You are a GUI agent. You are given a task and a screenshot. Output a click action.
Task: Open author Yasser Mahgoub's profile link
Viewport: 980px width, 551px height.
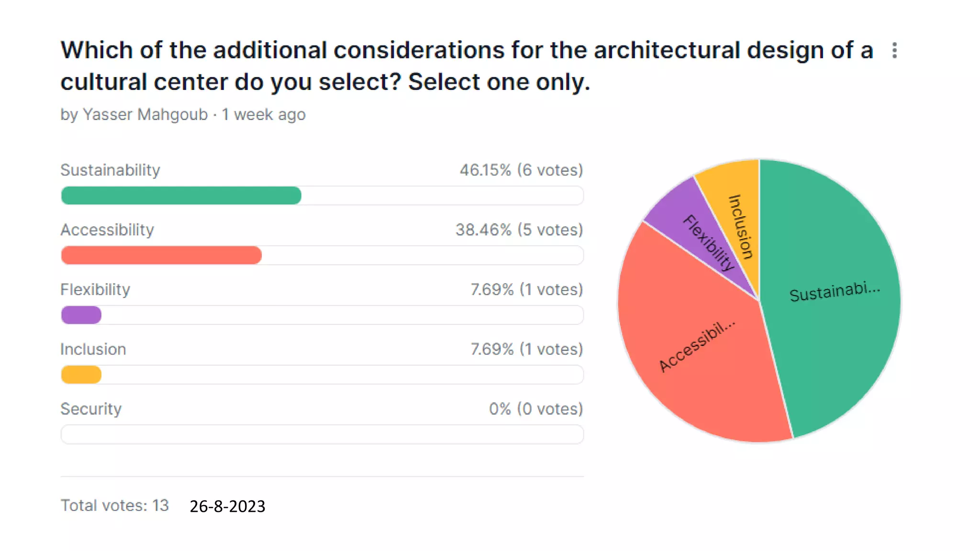click(145, 115)
